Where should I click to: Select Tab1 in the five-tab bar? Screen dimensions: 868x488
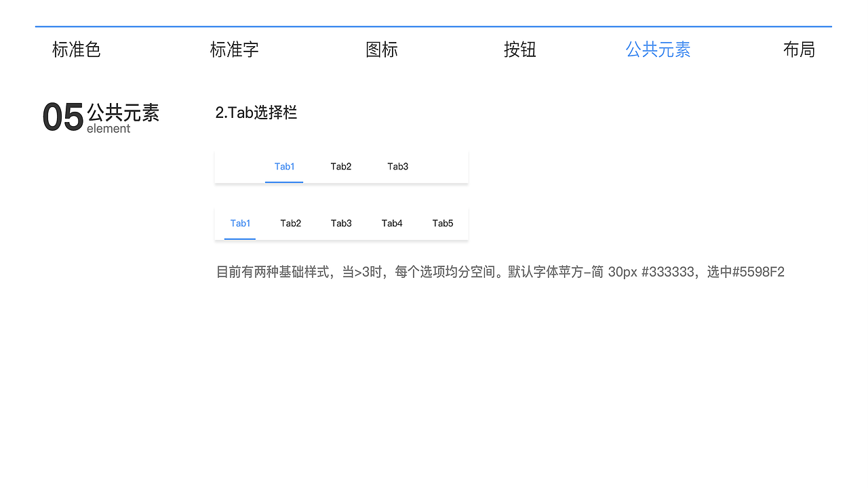[240, 224]
